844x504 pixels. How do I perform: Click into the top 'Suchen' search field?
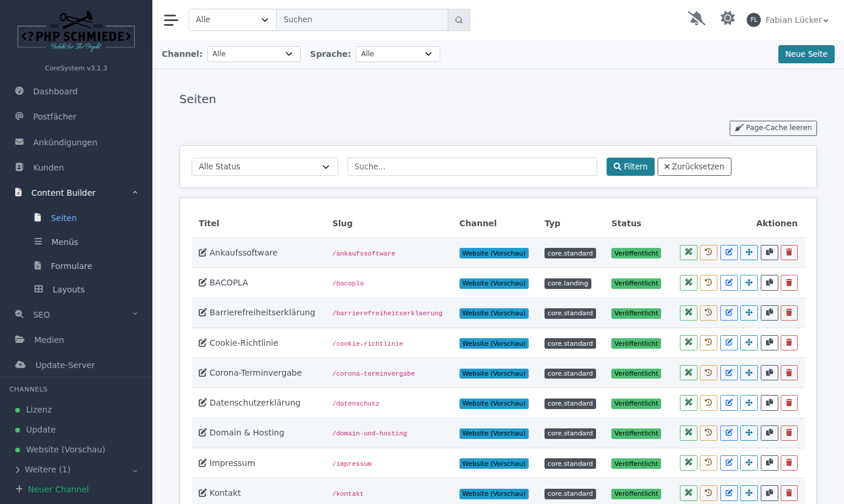pyautogui.click(x=362, y=20)
